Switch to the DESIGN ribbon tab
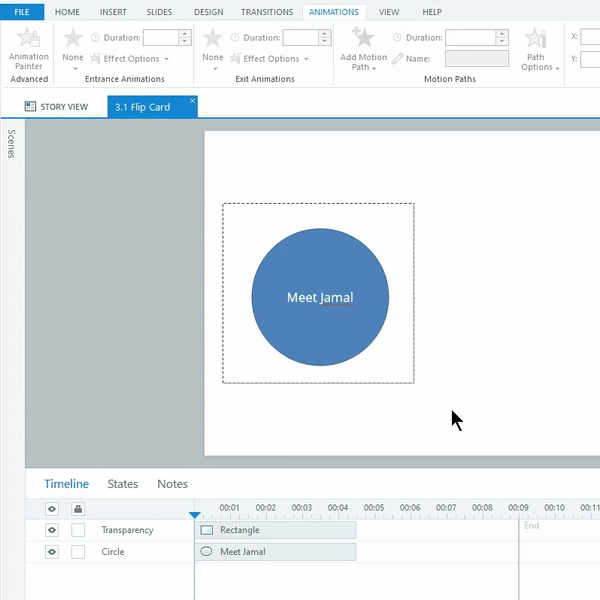Viewport: 600px width, 600px height. (x=209, y=12)
